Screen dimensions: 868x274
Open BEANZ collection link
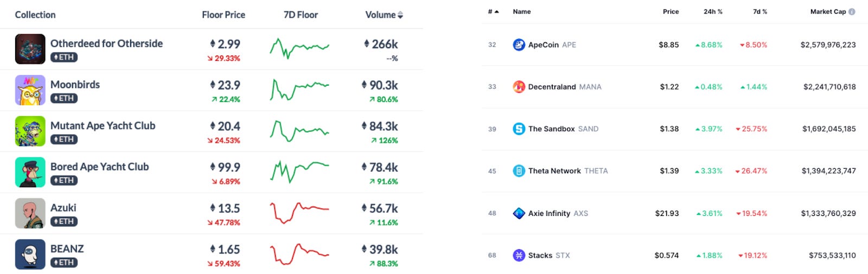(x=67, y=248)
